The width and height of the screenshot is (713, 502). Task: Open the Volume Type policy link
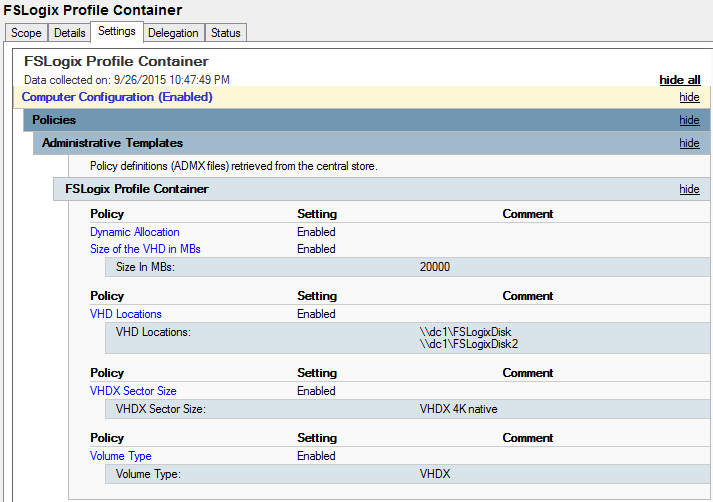coord(121,456)
